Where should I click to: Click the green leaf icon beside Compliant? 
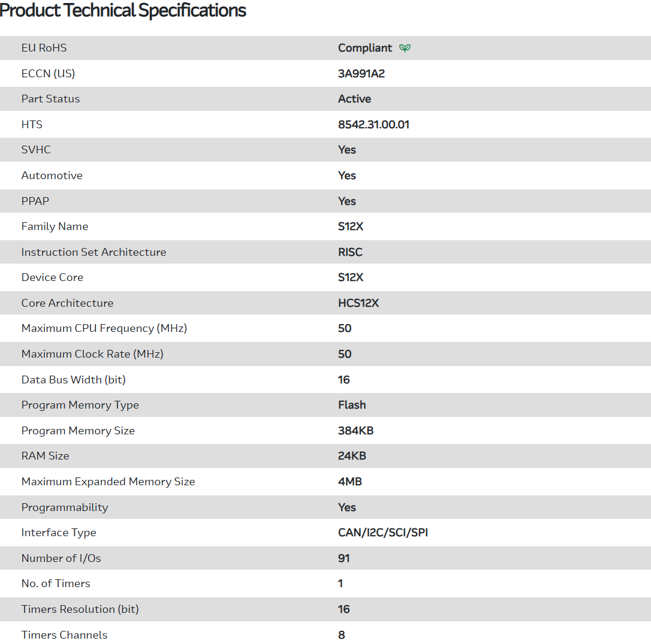click(x=405, y=48)
